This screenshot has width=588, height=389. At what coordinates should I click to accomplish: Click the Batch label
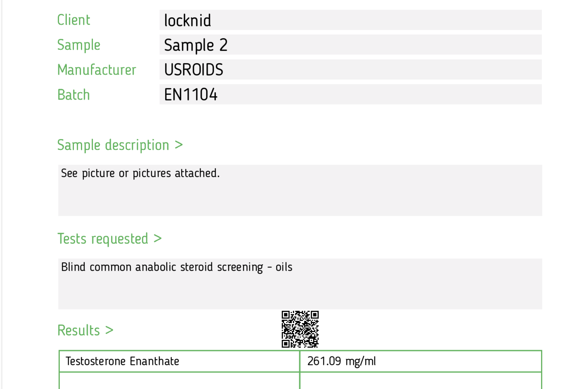click(74, 94)
